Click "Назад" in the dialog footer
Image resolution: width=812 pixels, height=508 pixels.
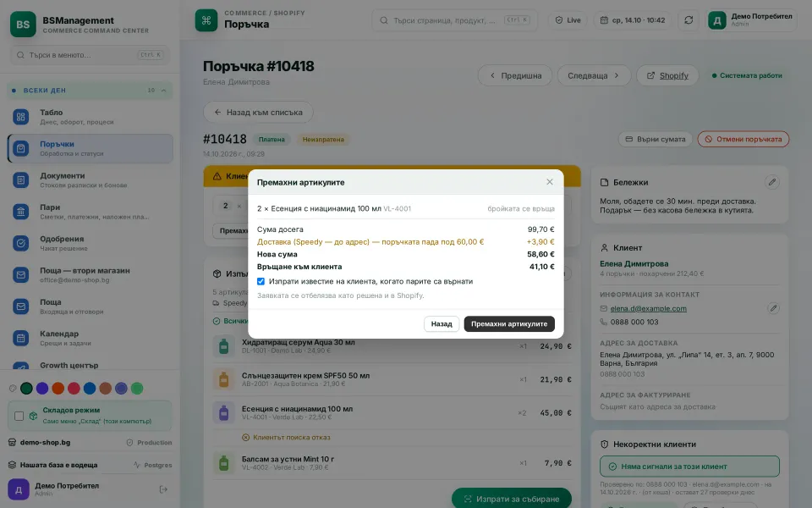pyautogui.click(x=442, y=324)
